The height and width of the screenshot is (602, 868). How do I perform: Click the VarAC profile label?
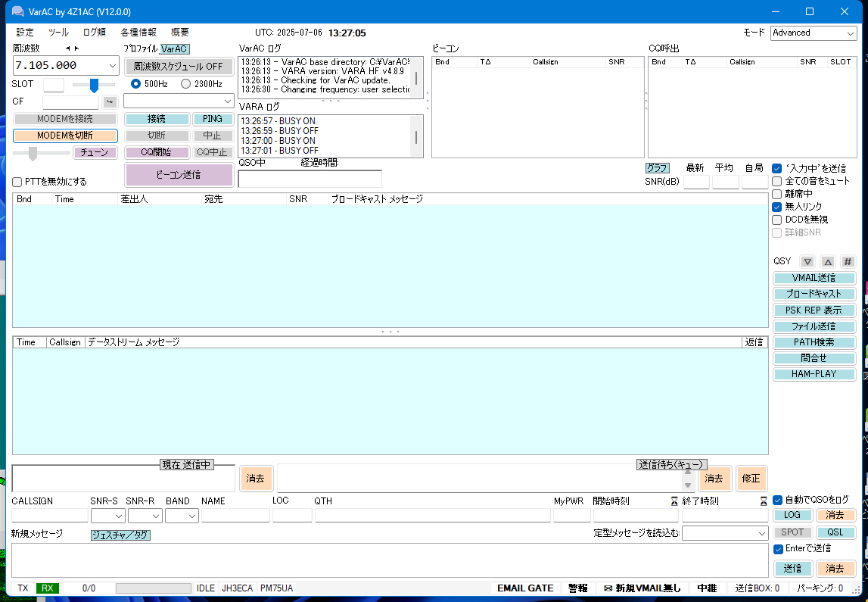(x=174, y=49)
